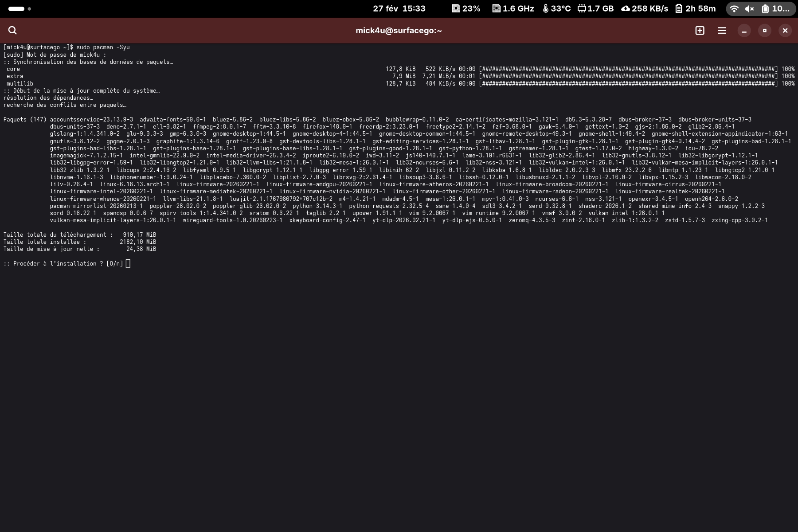Click the "zxing-cpp-3.0.2-1" package name
The image size is (798, 532).
(739, 220)
